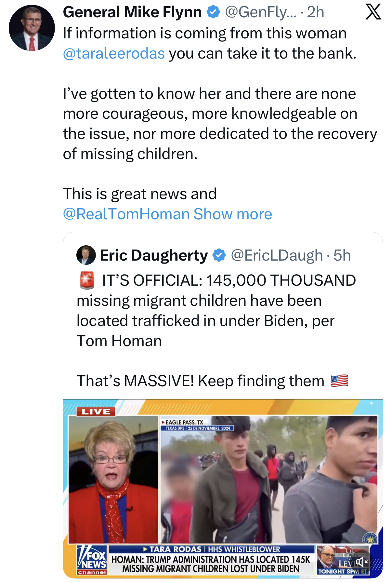The height and width of the screenshot is (583, 392).
Task: Open the Eric Daugherty display name
Action: click(x=154, y=255)
